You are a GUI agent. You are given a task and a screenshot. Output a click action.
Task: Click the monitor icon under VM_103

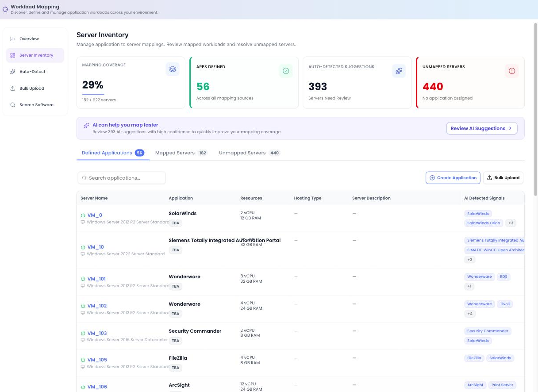(x=83, y=340)
